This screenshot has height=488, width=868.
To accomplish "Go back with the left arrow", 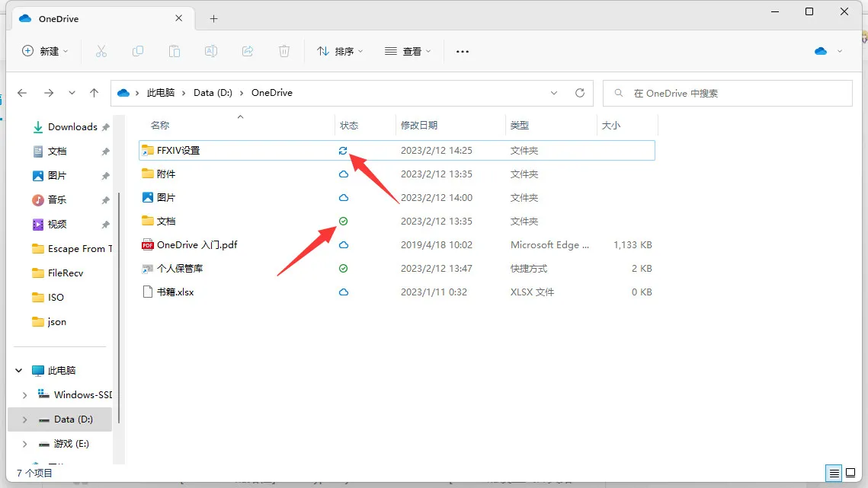I will [22, 93].
